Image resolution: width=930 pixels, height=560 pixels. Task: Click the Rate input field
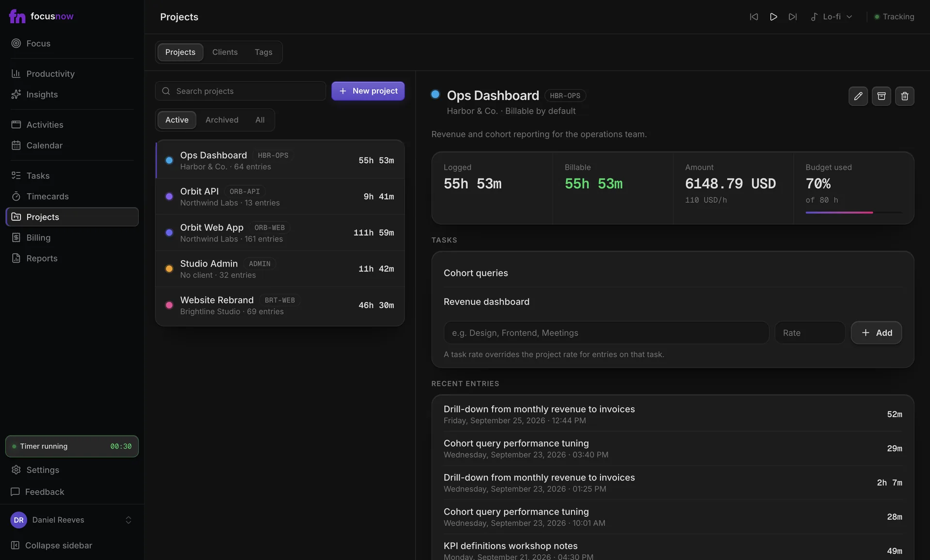tap(810, 333)
